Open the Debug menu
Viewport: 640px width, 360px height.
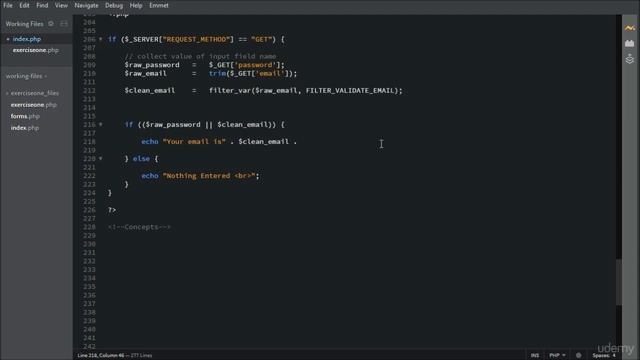114,5
